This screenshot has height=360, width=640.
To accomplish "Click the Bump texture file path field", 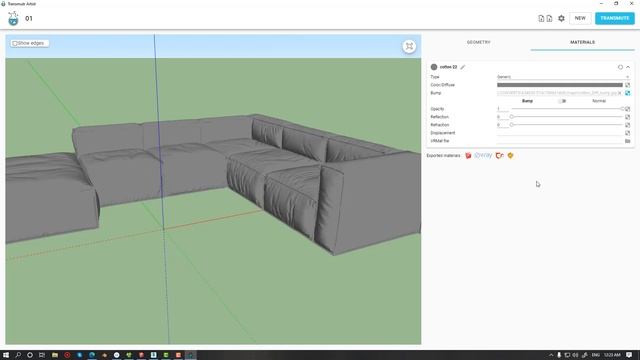I will pyautogui.click(x=557, y=93).
